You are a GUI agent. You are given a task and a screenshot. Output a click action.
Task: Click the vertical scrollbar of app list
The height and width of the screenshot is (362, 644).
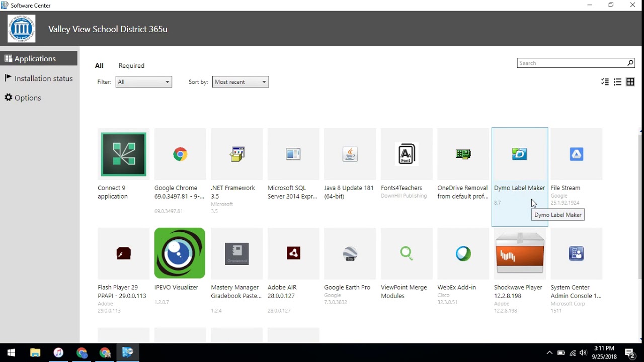click(640, 206)
